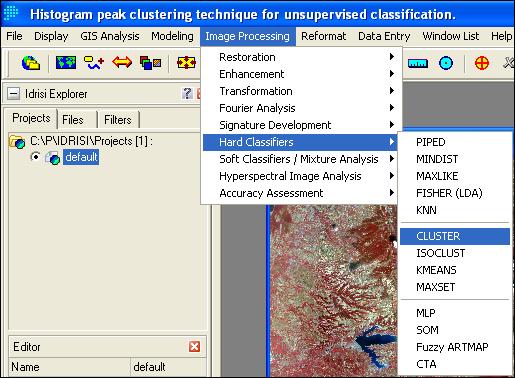Click the world map Display Launcher icon

click(66, 63)
